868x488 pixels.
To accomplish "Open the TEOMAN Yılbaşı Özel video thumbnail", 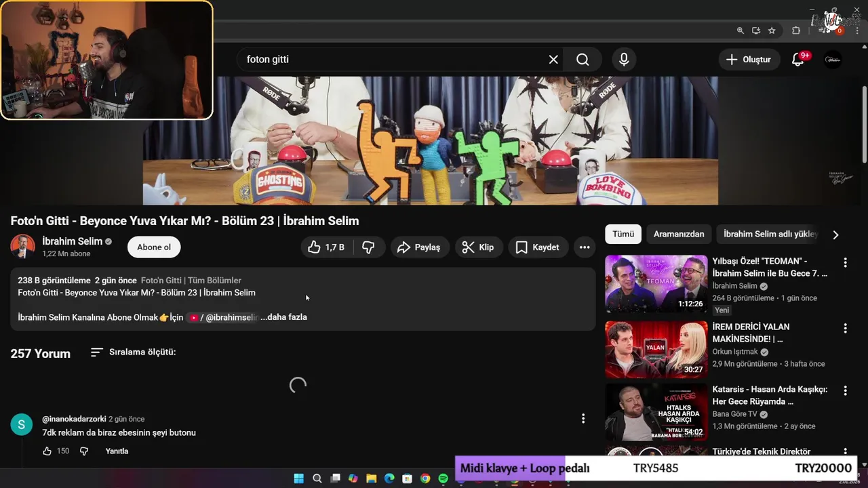I will (656, 284).
